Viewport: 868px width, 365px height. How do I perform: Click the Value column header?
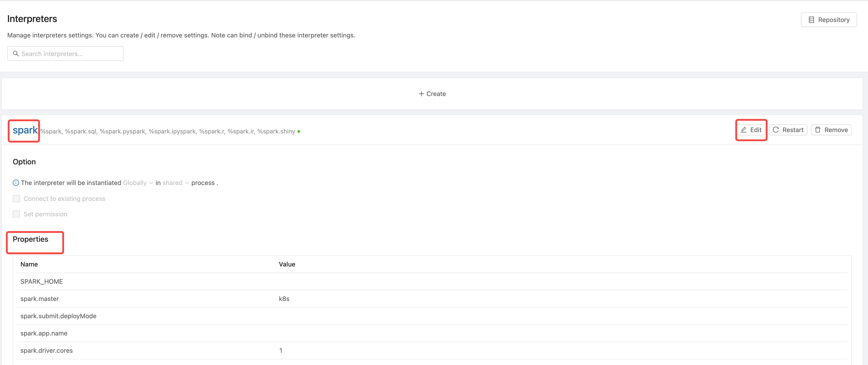pyautogui.click(x=287, y=264)
